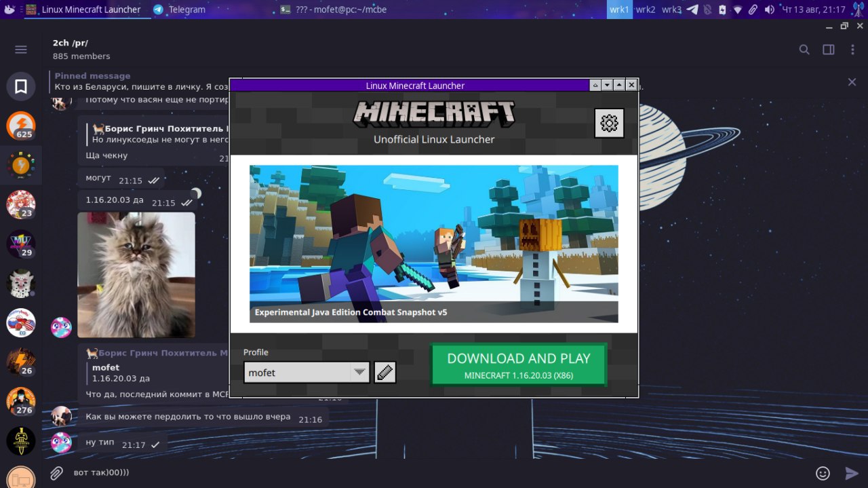This screenshot has width=868, height=488.
Task: Click message "1.16.20.03 да" sent at 21:15
Action: pos(138,201)
